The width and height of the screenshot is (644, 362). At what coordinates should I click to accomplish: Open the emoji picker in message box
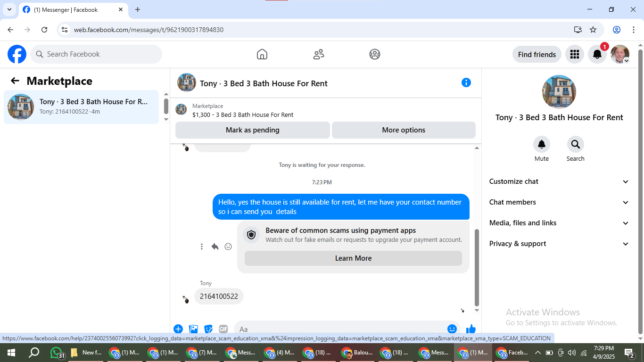point(452,329)
